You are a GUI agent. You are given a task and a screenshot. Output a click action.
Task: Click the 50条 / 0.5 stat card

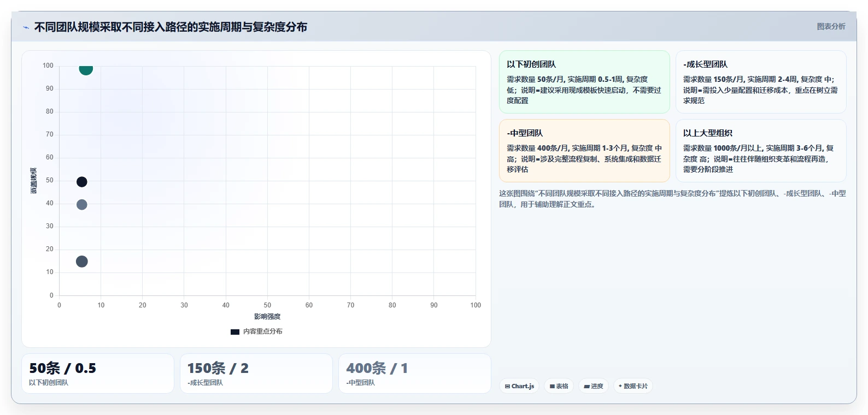tap(98, 373)
